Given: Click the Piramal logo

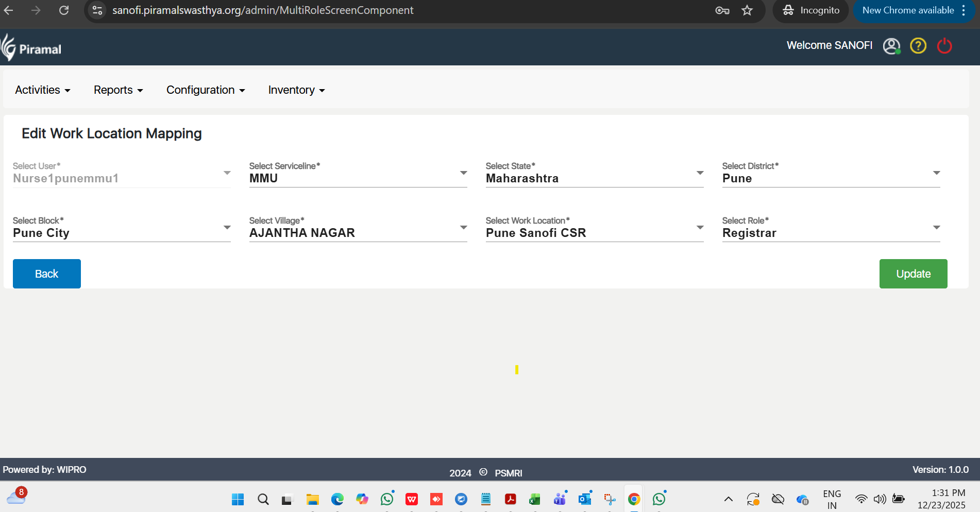Looking at the screenshot, I should pyautogui.click(x=31, y=48).
